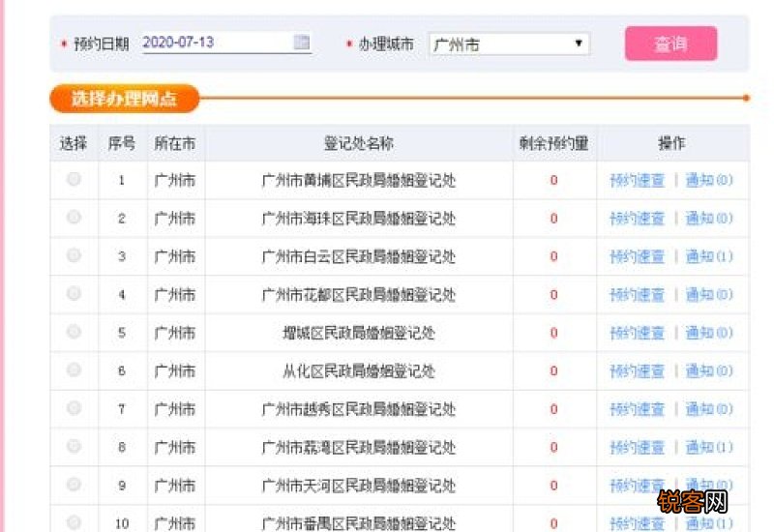Select the radio button for 从化区 row
Image resolution: width=774 pixels, height=532 pixels.
(x=74, y=369)
